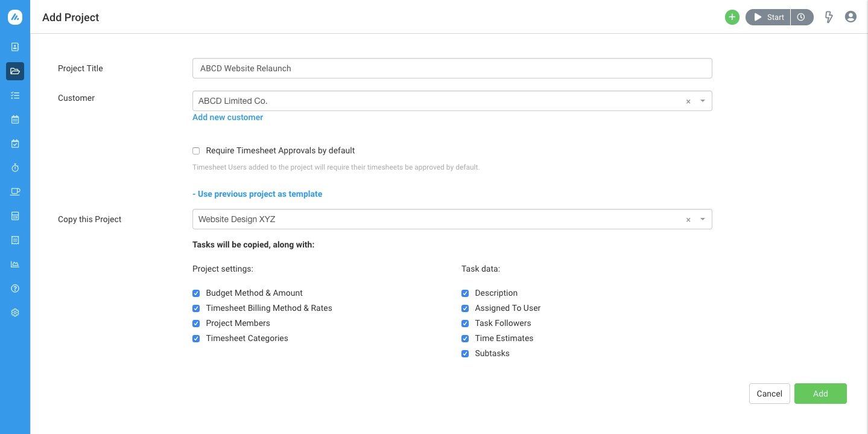Click the Add new customer link

tap(227, 117)
